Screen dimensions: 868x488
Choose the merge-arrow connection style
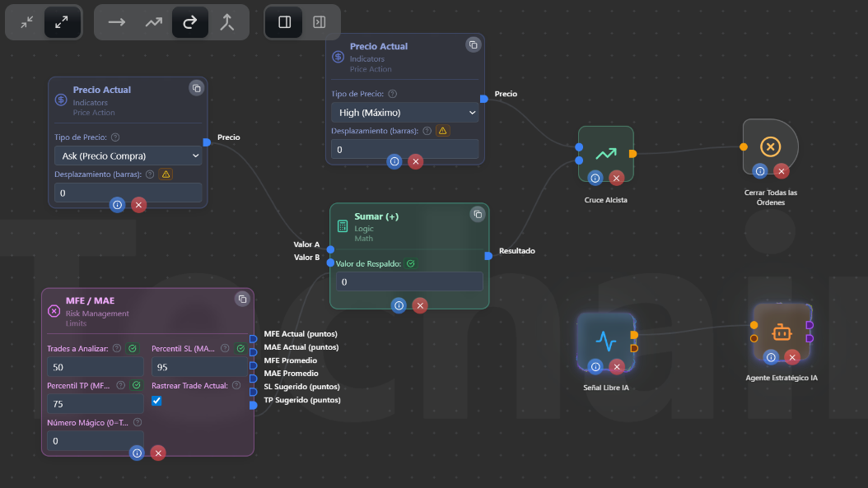[x=226, y=22]
